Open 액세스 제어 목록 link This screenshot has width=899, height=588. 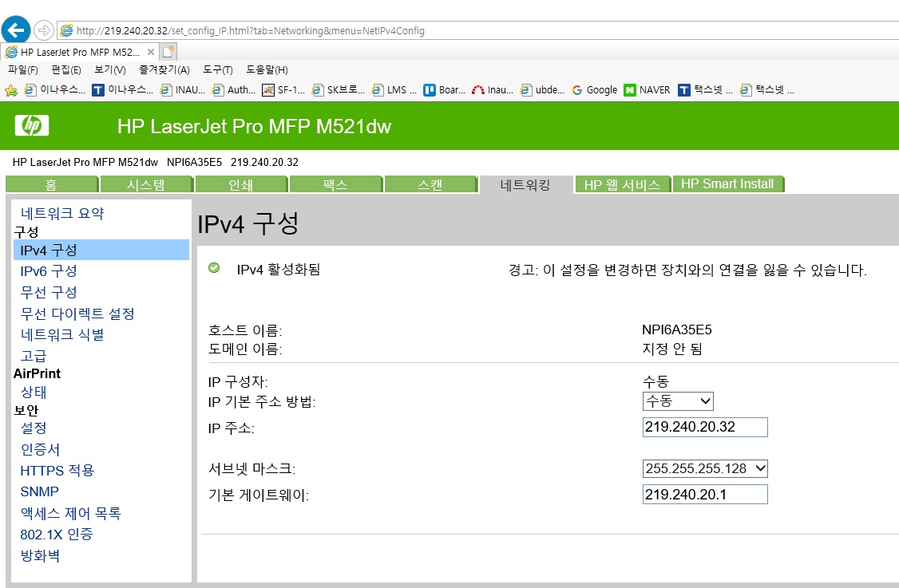(x=71, y=513)
